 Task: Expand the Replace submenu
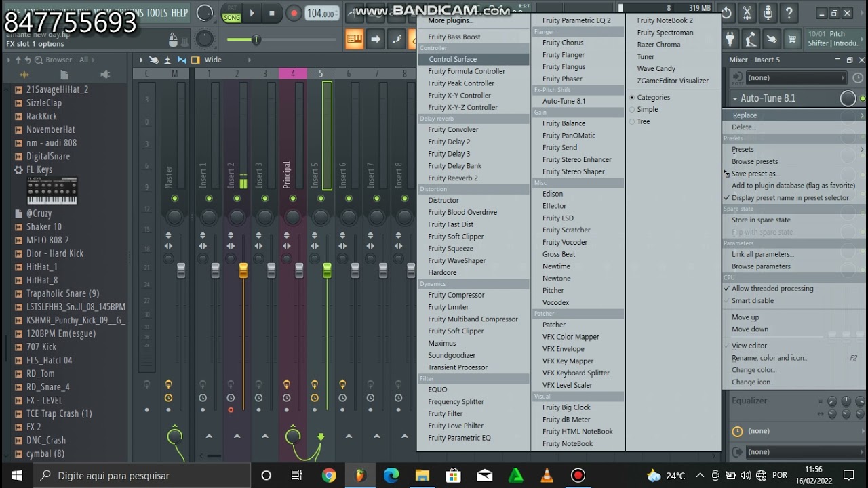point(794,115)
